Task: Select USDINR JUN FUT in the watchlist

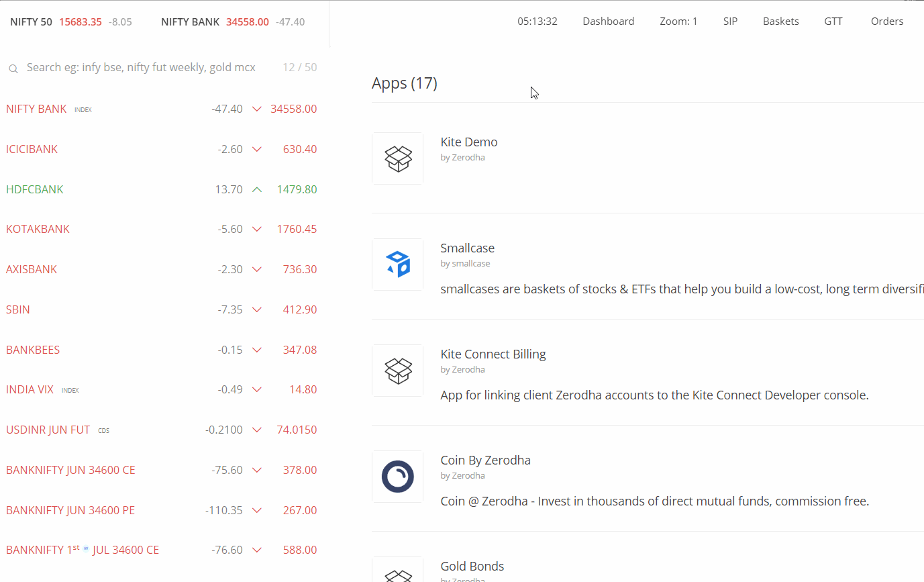Action: pyautogui.click(x=48, y=430)
